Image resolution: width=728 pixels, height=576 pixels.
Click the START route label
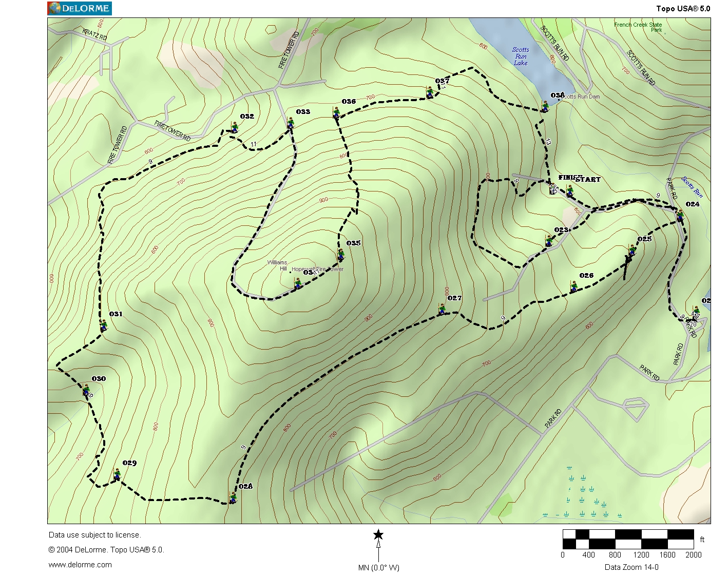pyautogui.click(x=588, y=179)
